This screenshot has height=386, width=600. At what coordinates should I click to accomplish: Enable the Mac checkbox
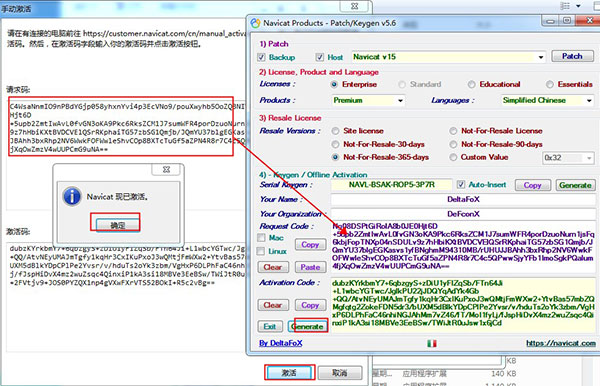click(x=261, y=238)
